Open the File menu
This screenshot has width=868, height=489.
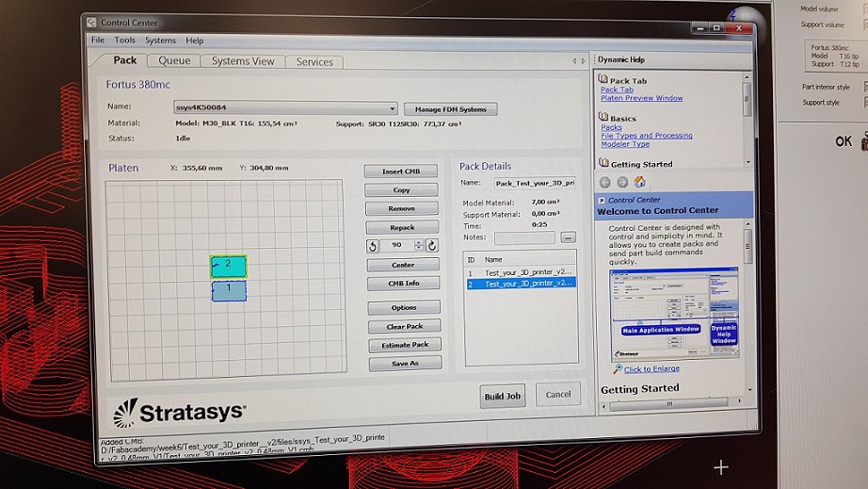(98, 40)
